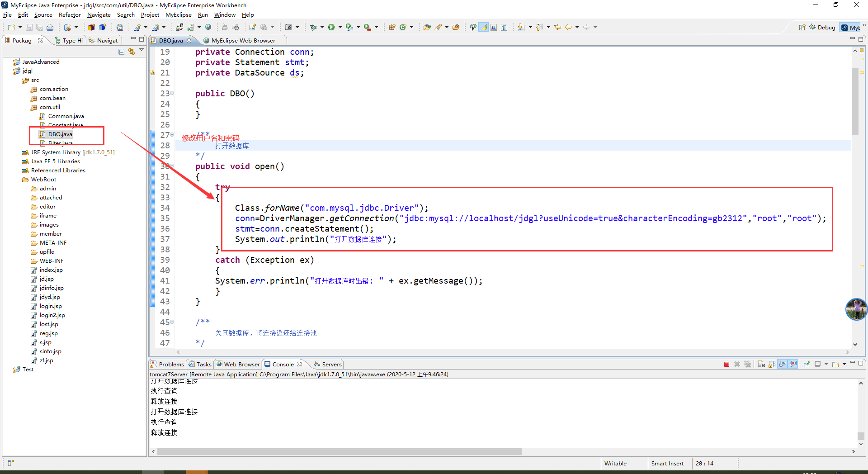This screenshot has width=868, height=474.
Task: Toggle Mark Occurrences highlighter button
Action: 484,27
